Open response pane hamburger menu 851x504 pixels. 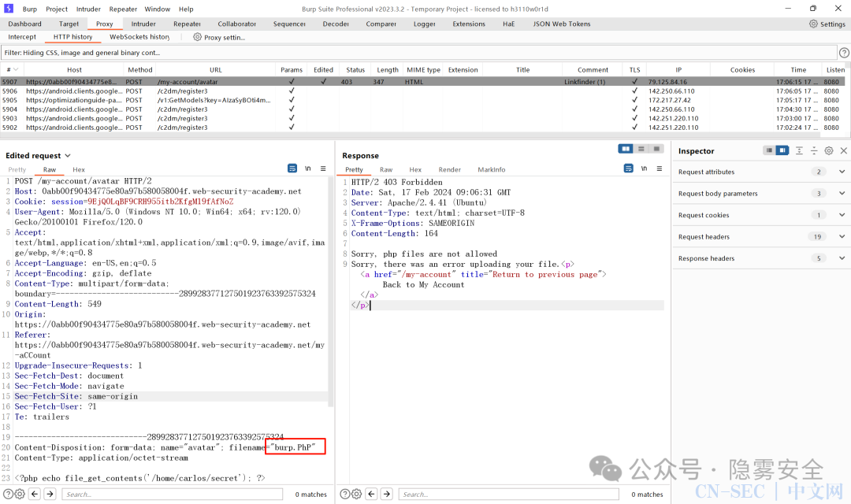pyautogui.click(x=660, y=169)
